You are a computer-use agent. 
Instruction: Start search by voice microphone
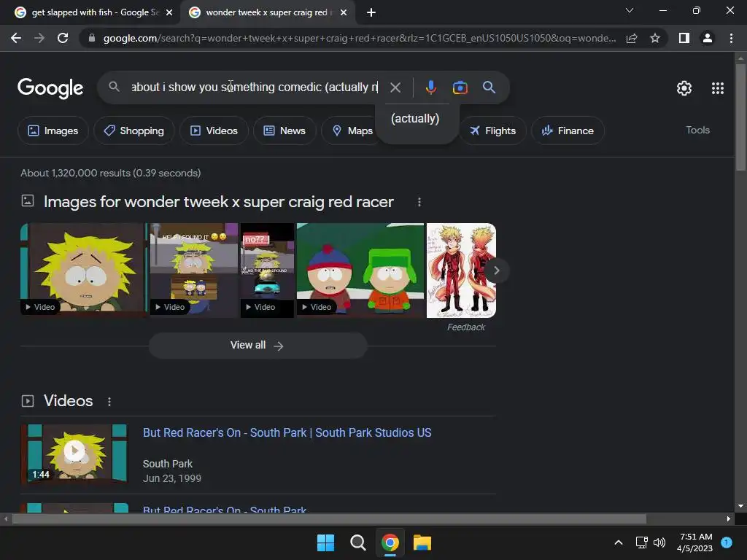430,87
